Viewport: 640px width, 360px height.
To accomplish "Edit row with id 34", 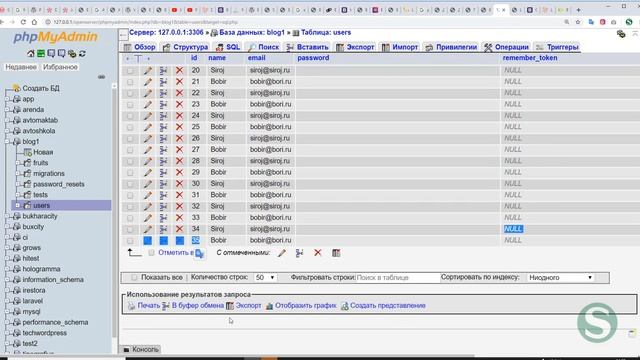I will [148, 229].
